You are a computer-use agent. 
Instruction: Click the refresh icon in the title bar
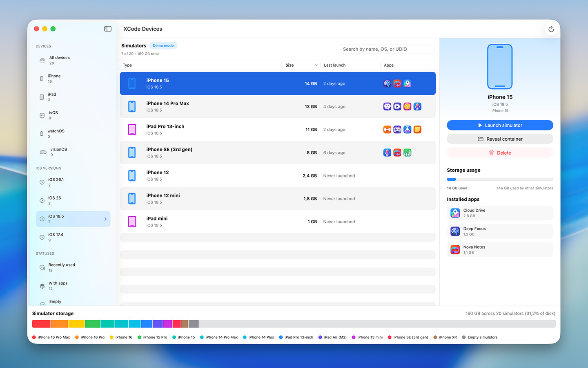click(551, 29)
